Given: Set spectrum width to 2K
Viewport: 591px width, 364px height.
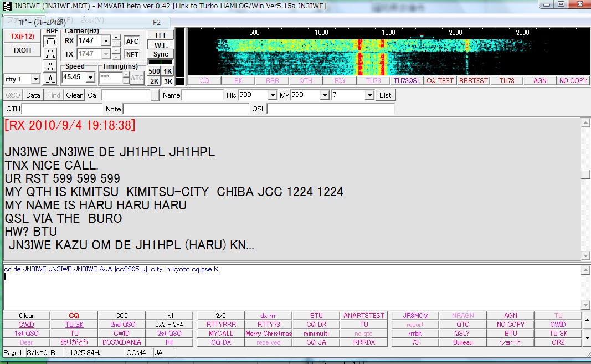Looking at the screenshot, I should point(154,81).
